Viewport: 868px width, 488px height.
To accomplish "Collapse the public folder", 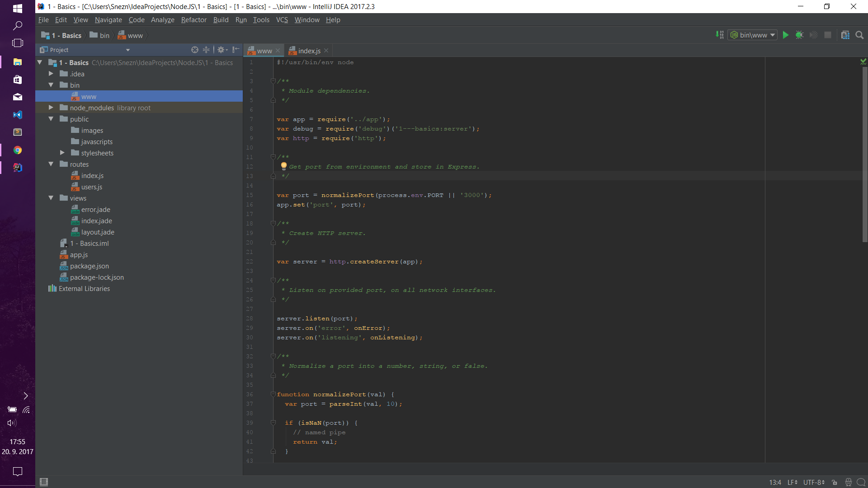I will tap(51, 119).
